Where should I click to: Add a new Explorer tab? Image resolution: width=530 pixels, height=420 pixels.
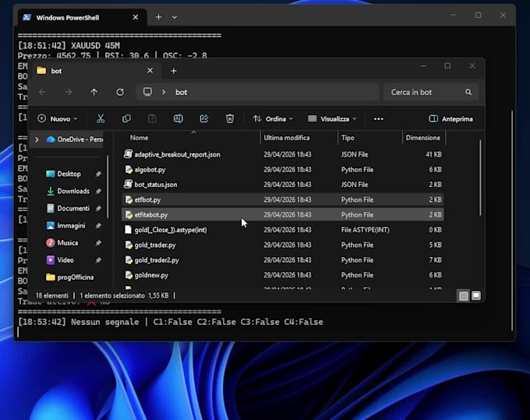(174, 71)
